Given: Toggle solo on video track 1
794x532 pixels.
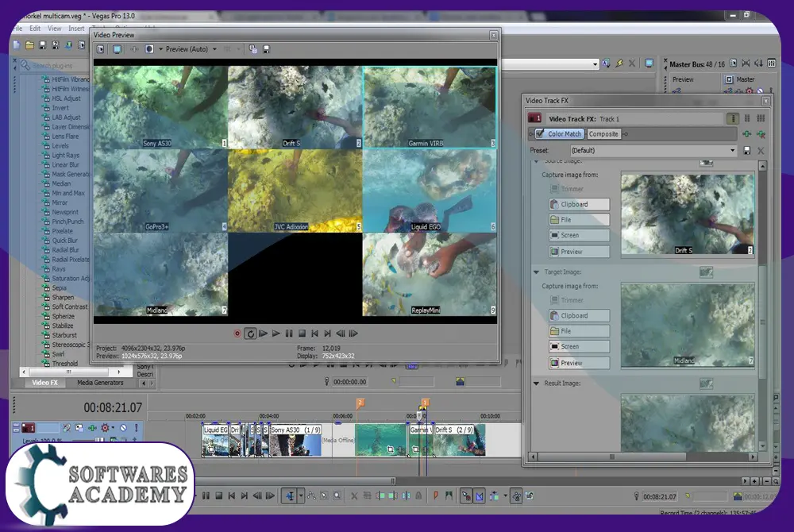Looking at the screenshot, I should click(x=136, y=428).
